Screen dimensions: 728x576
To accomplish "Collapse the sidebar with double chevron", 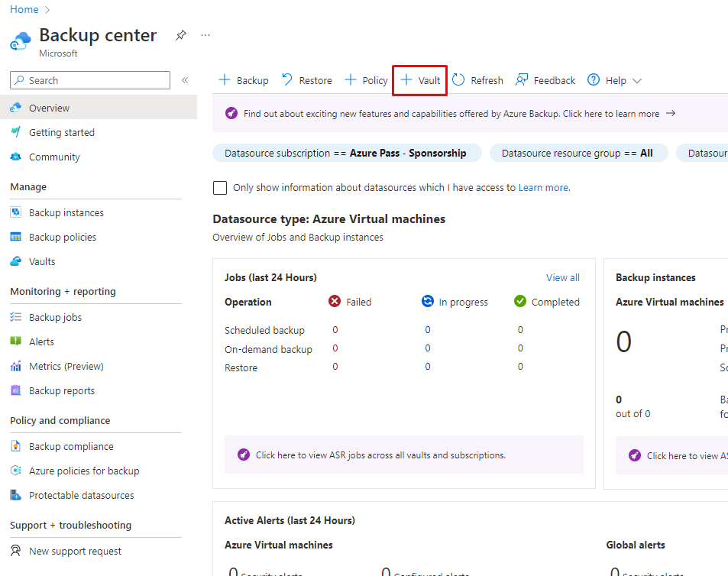I will 185,80.
